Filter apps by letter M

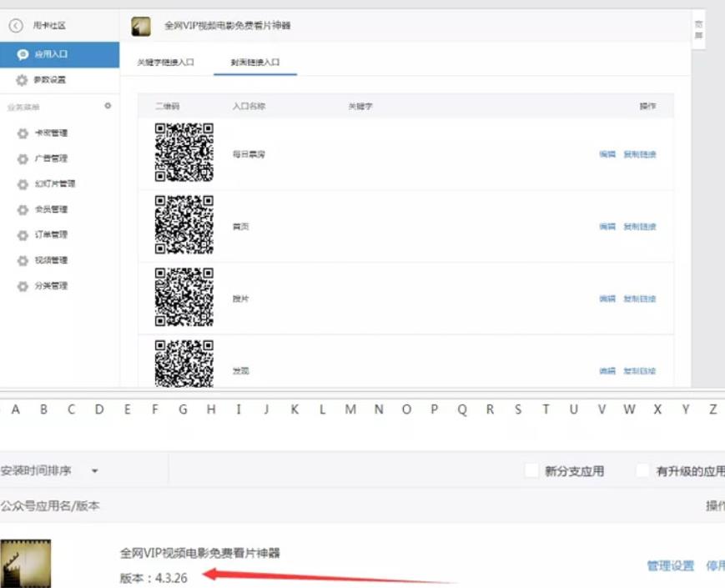tap(350, 410)
